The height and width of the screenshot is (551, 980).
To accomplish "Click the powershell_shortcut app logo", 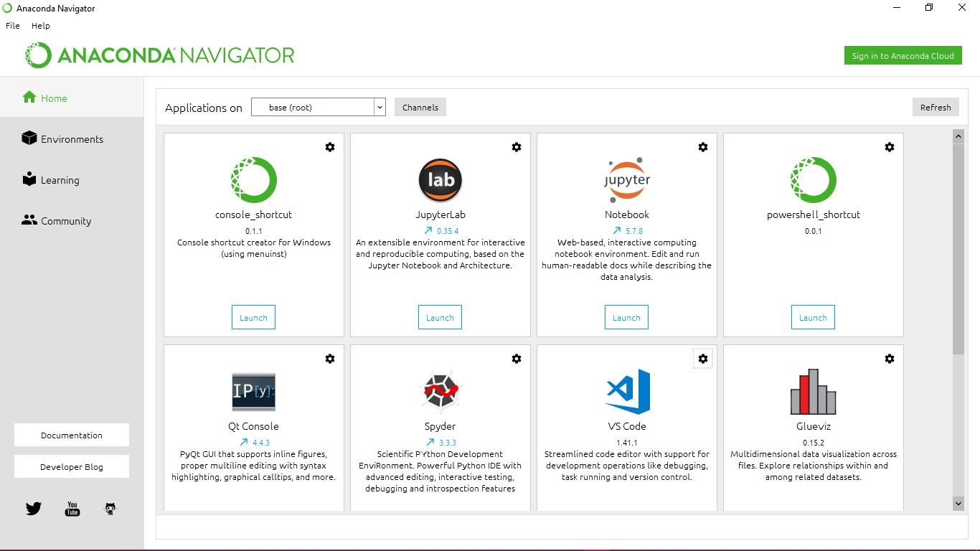I will coord(814,180).
